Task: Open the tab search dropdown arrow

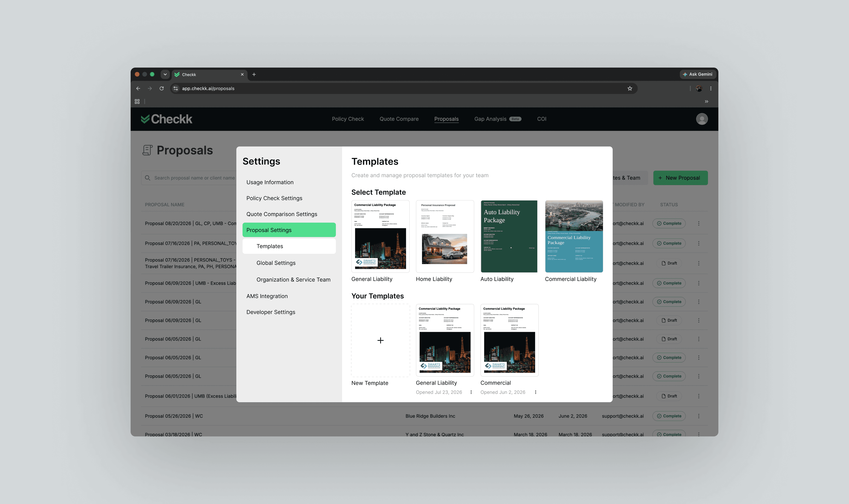Action: point(165,74)
